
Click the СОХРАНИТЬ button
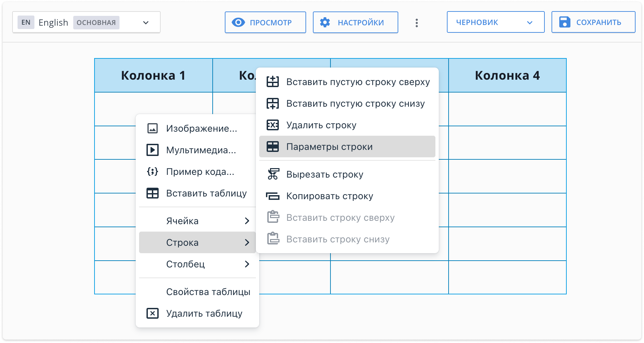(x=593, y=22)
